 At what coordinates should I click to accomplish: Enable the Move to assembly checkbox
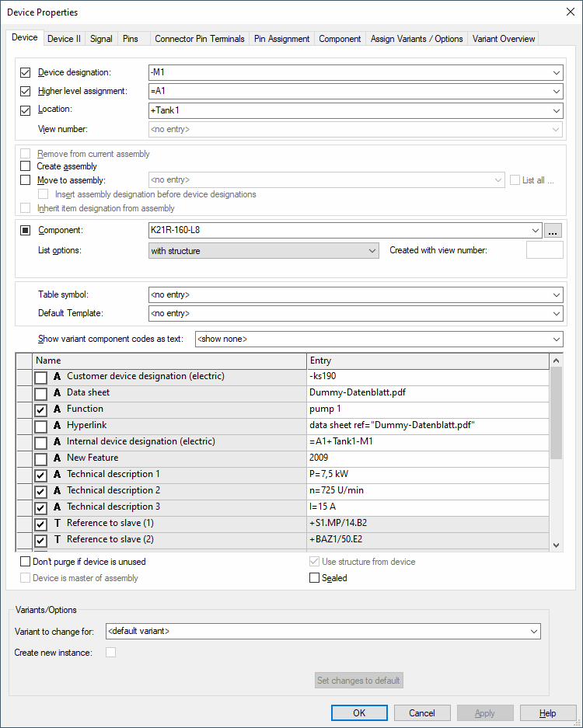coord(26,180)
